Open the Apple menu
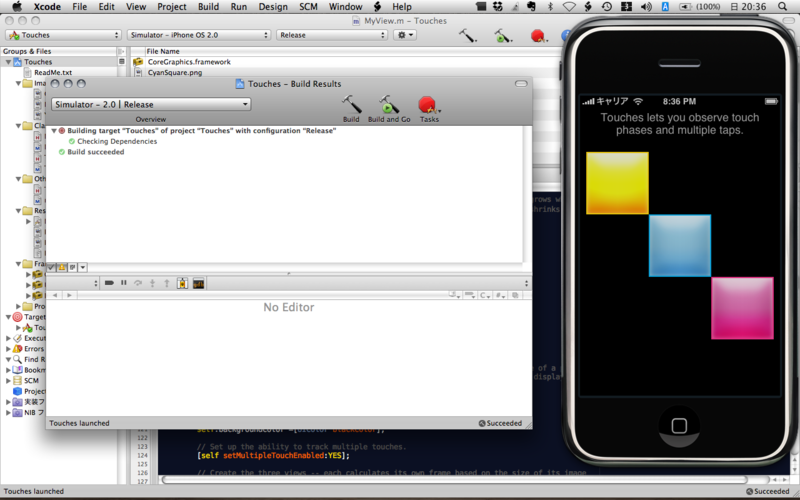Image resolution: width=800 pixels, height=500 pixels. (x=17, y=7)
